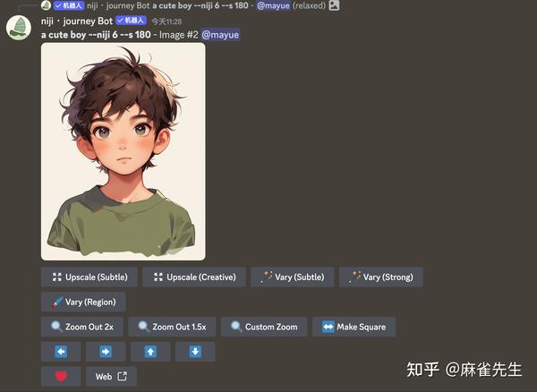
Task: Click @mayue mention in reply preview
Action: [x=273, y=5]
